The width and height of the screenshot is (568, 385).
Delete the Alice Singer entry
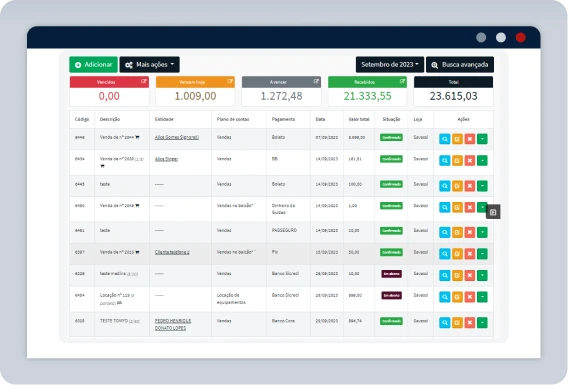click(x=469, y=160)
